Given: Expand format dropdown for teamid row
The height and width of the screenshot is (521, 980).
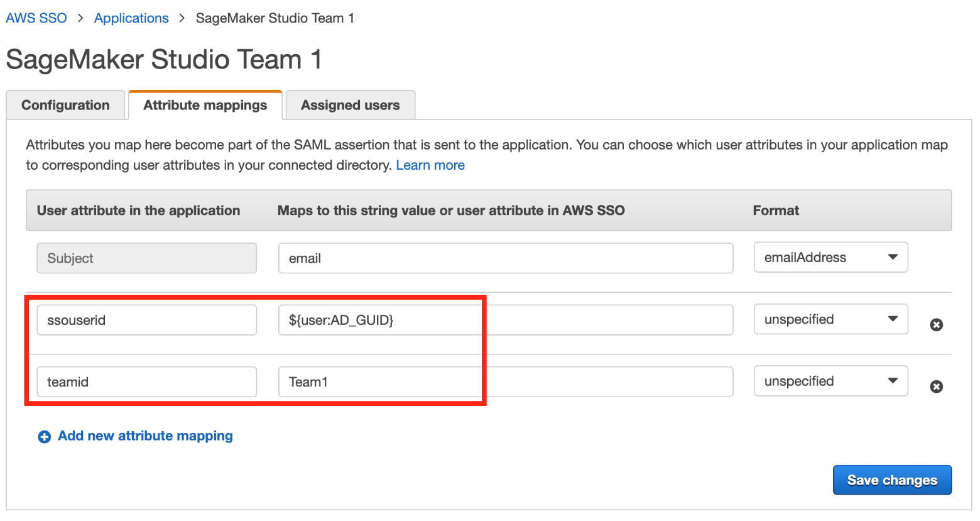Looking at the screenshot, I should (830, 381).
